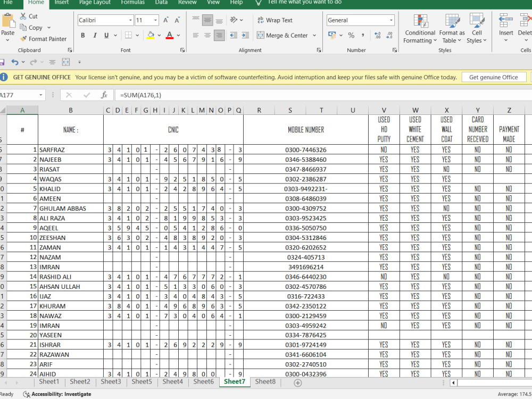Apply borders with the Borders icon
This screenshot has width=532, height=399.
(x=129, y=35)
